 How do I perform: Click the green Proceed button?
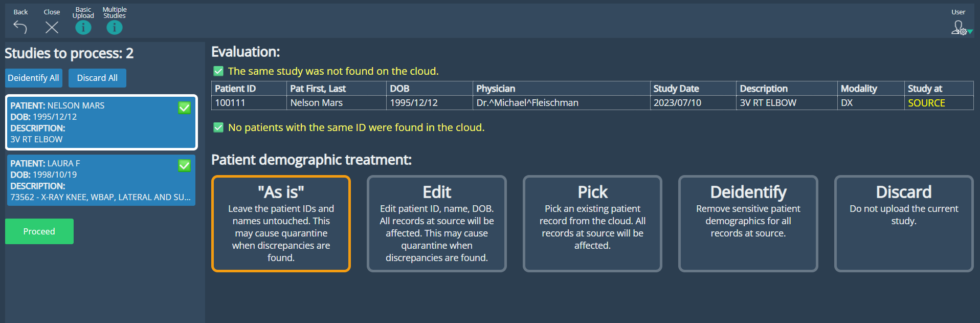point(39,231)
